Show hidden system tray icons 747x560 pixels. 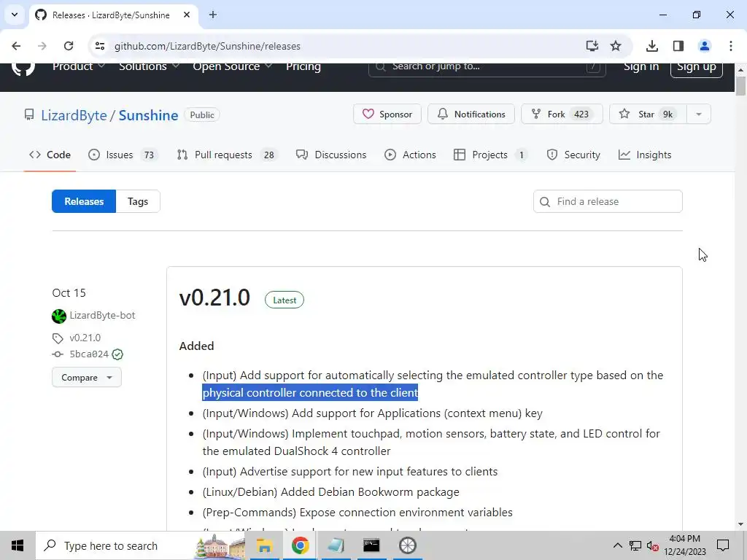point(617,545)
